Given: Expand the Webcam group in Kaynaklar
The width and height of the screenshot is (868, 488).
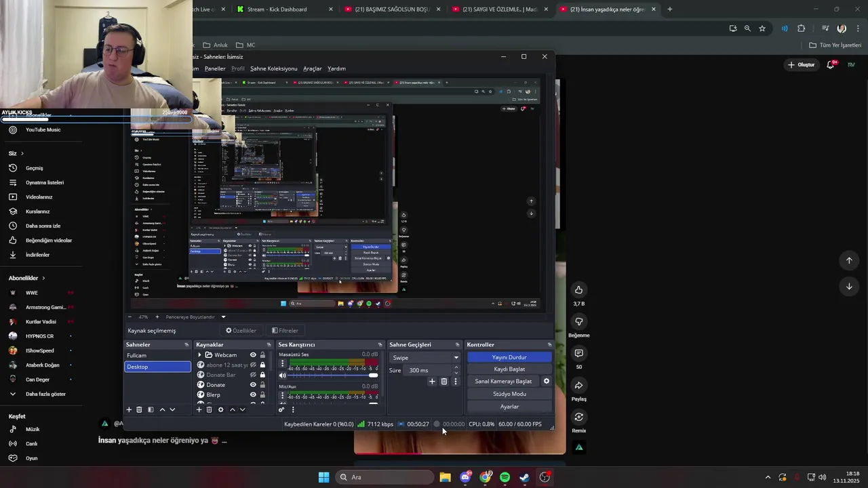Looking at the screenshot, I should 199,355.
